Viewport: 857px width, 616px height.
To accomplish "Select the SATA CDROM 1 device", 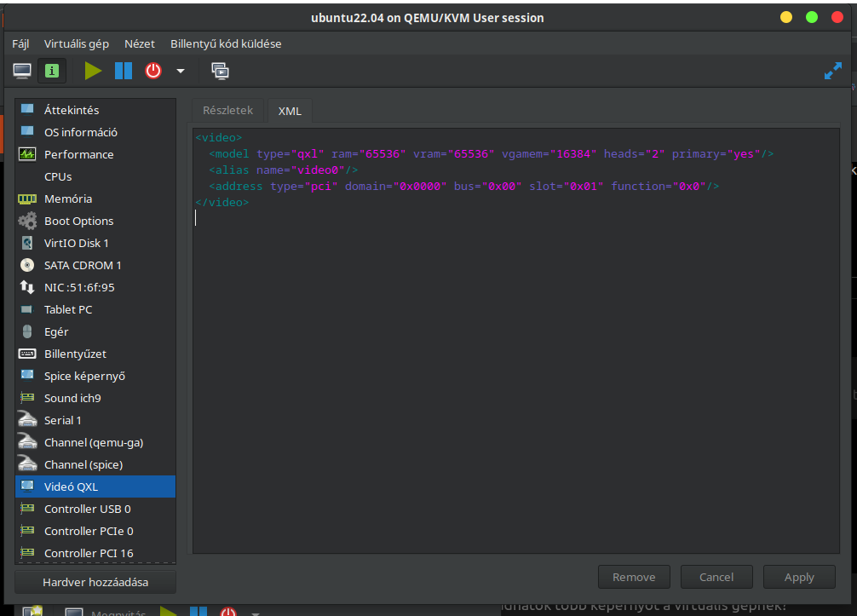I will (83, 265).
